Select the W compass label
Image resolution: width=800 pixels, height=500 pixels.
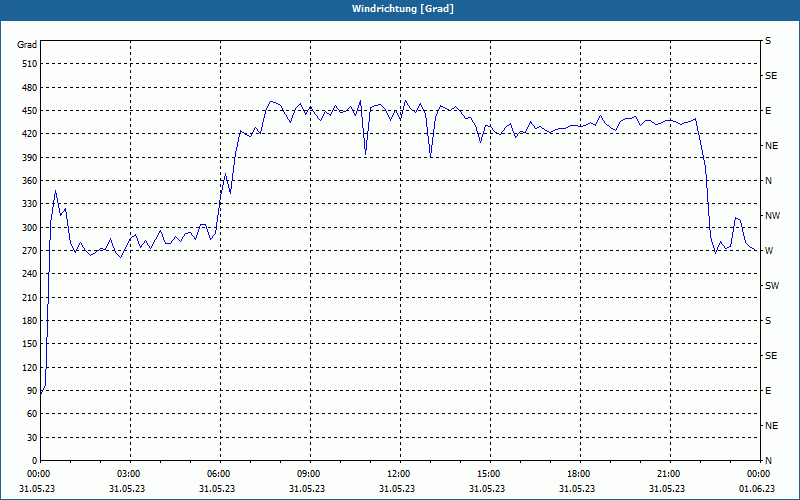[x=769, y=251]
